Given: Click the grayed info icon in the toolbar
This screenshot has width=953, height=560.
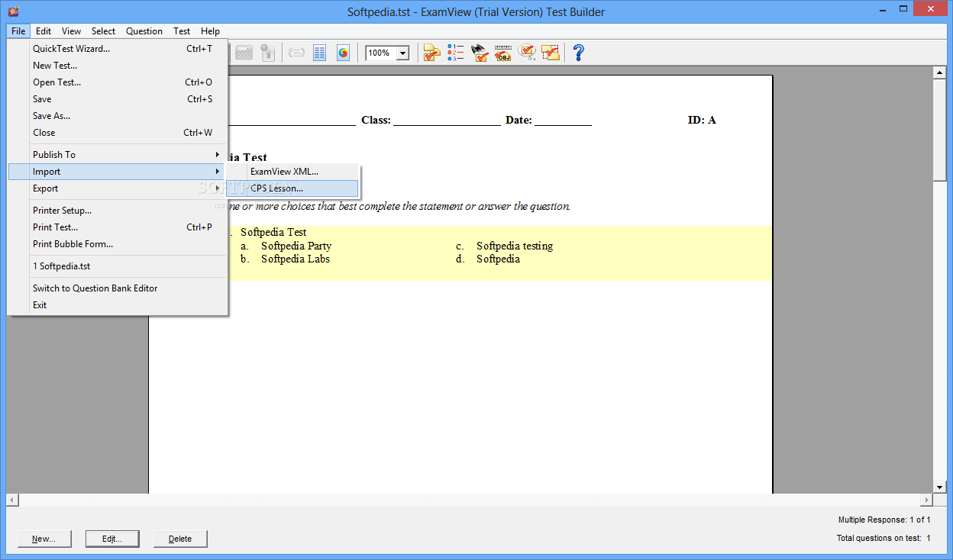Looking at the screenshot, I should click(x=267, y=53).
